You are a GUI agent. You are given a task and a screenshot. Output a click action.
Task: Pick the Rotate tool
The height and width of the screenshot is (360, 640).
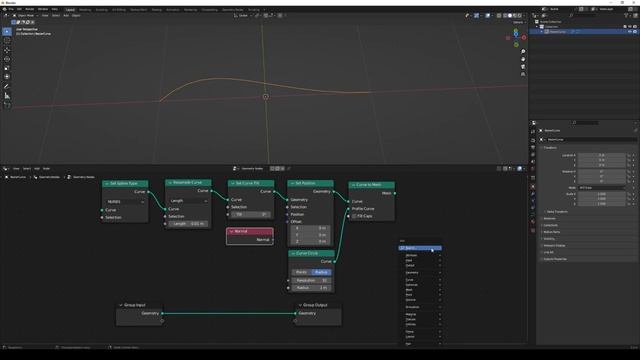tap(7, 59)
